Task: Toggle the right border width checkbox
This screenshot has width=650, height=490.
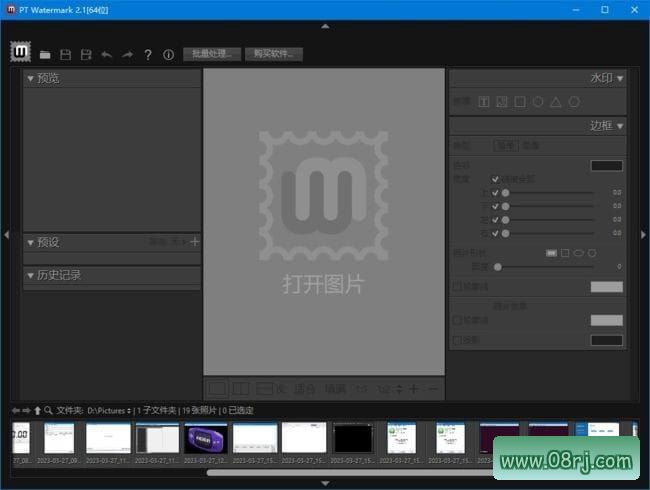Action: click(x=495, y=234)
